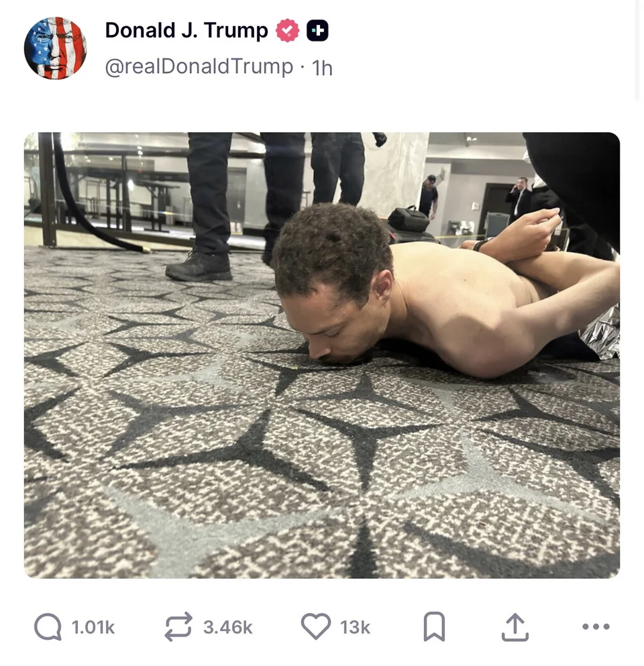Open the attached photo in full view
644x666 pixels.
[321, 355]
